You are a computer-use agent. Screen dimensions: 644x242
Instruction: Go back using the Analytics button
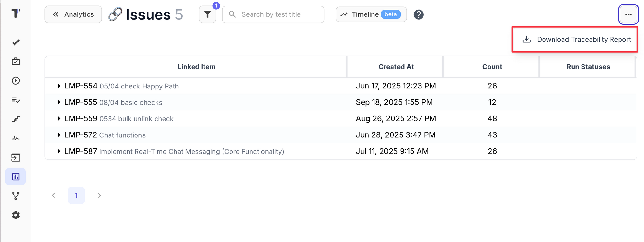(73, 14)
